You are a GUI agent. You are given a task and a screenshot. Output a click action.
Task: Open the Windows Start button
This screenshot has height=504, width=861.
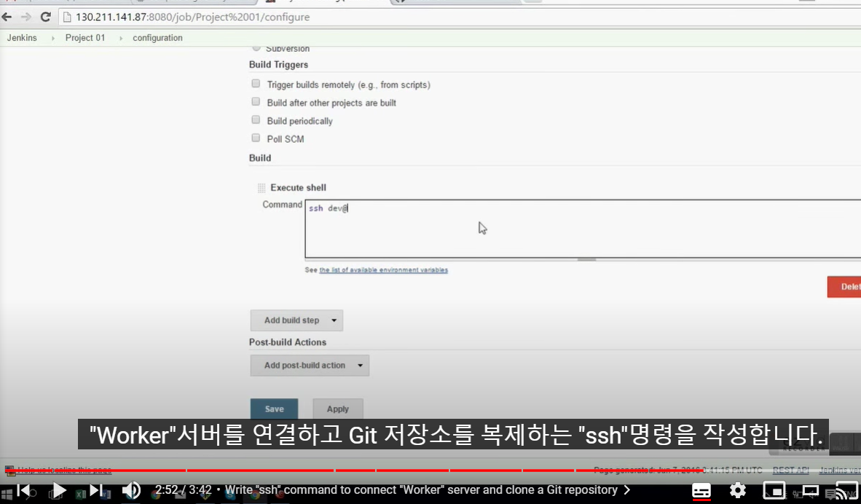point(7,494)
